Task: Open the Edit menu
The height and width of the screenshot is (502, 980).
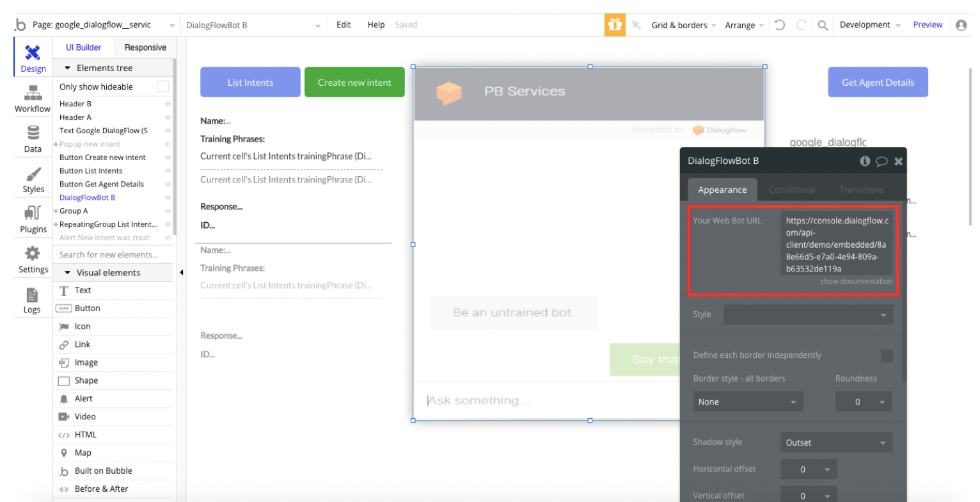Action: pyautogui.click(x=344, y=25)
